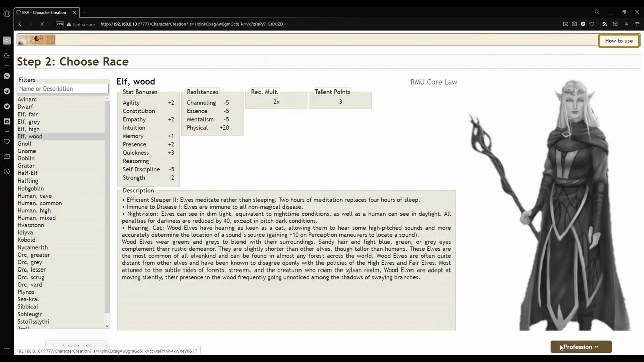644x362 pixels.
Task: Click the How to use button
Action: click(x=619, y=41)
